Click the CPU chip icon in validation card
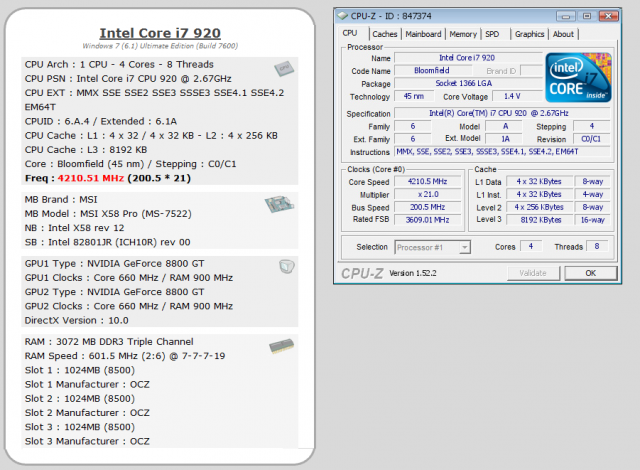The height and width of the screenshot is (470, 640). (284, 69)
